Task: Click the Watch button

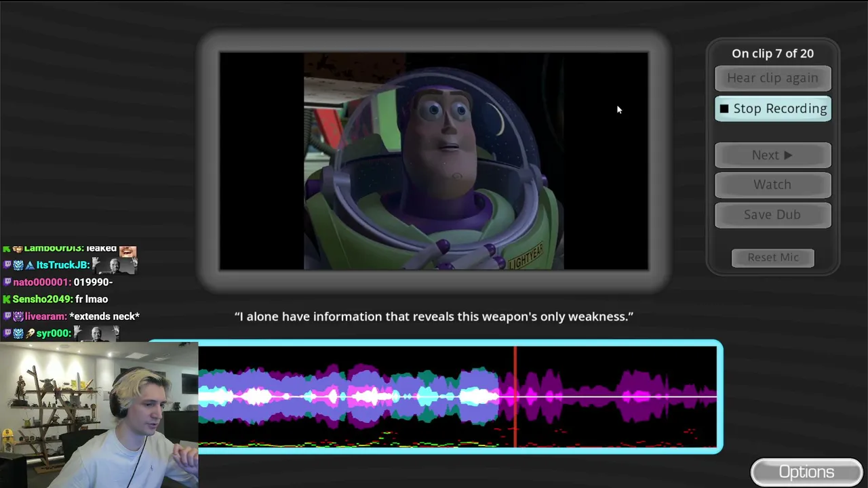Action: tap(772, 184)
